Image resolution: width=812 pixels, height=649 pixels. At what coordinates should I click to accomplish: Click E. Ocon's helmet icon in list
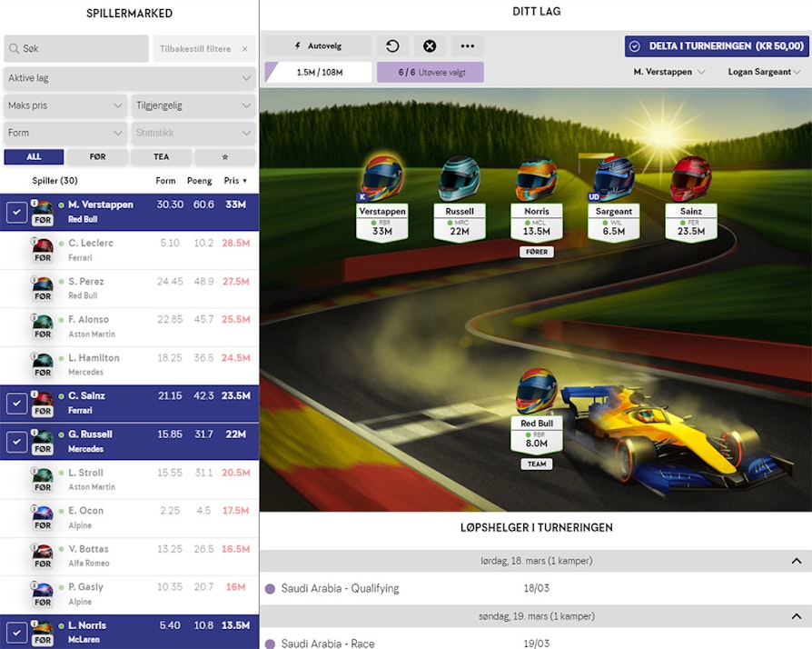click(43, 513)
